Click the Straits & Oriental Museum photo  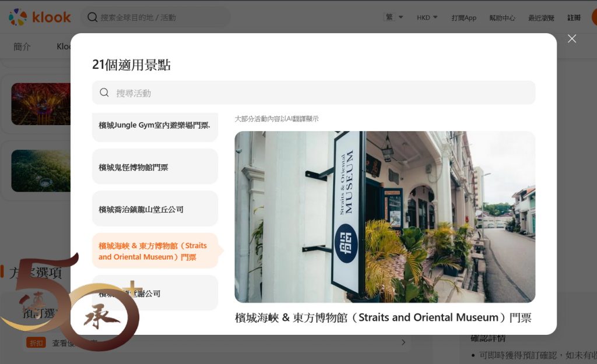(385, 217)
